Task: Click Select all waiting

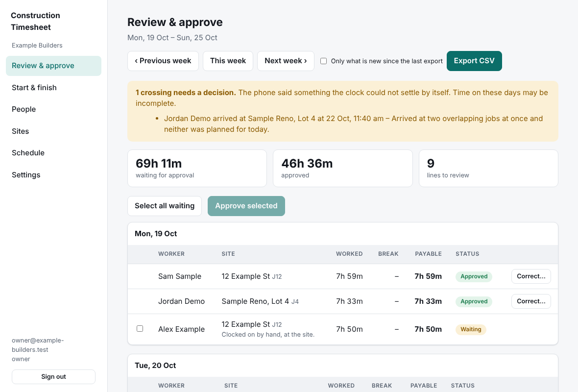Action: pyautogui.click(x=165, y=206)
